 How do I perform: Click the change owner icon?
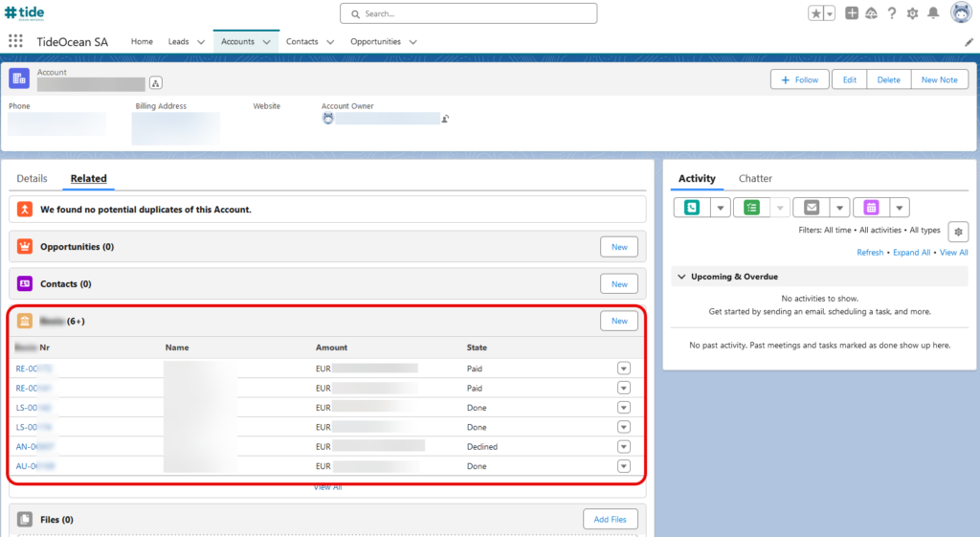[x=445, y=119]
